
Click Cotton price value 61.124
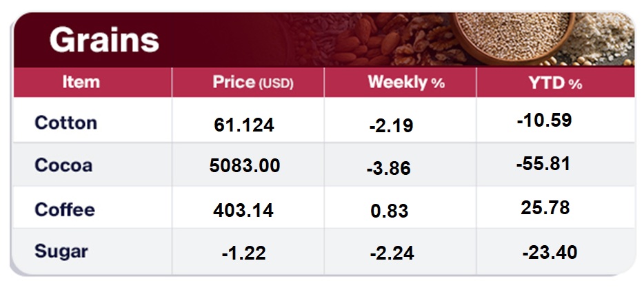pyautogui.click(x=244, y=125)
